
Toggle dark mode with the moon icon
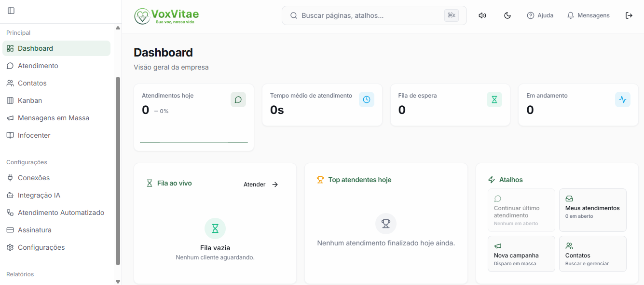point(507,15)
